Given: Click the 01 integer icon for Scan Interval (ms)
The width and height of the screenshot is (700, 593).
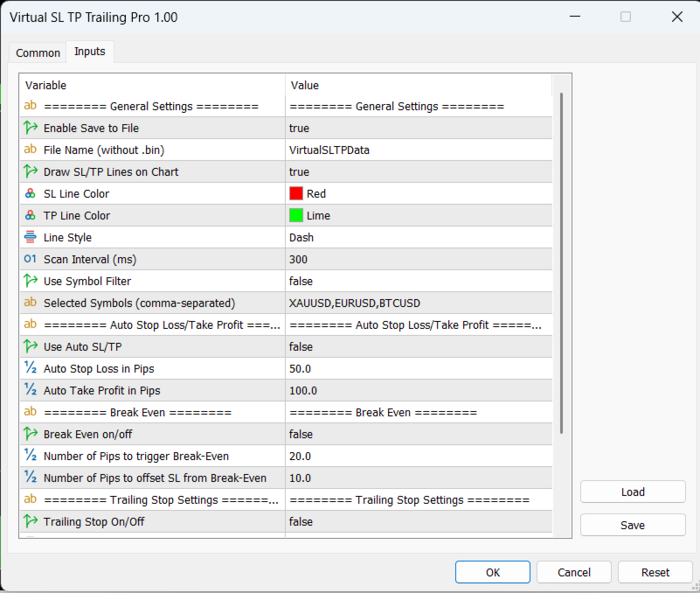Looking at the screenshot, I should (31, 259).
